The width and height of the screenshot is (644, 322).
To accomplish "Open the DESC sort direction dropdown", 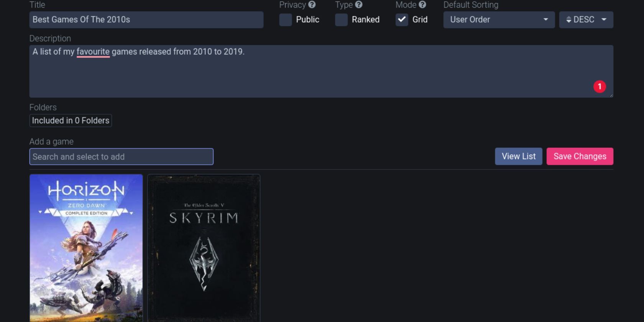I will point(586,20).
